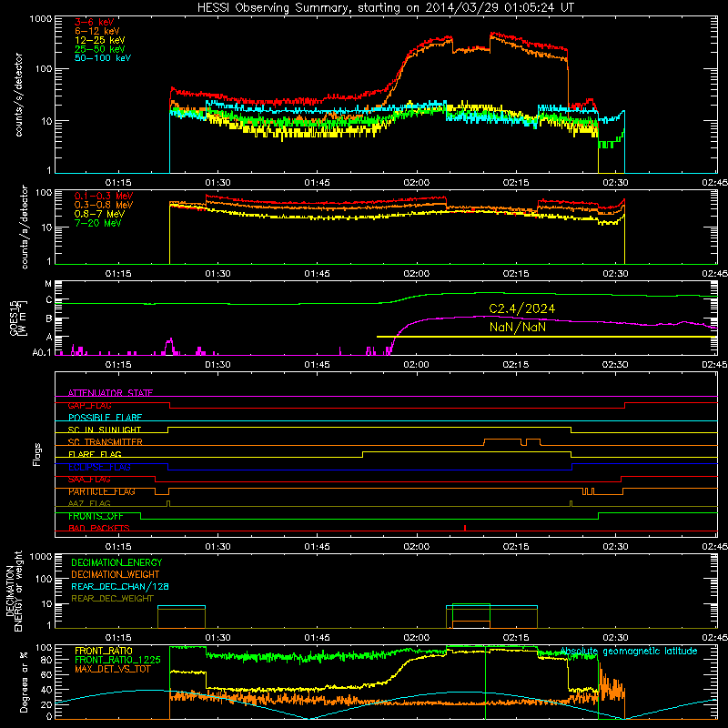Select the GAP_FLAG label
728x728 pixels.
tap(89, 405)
